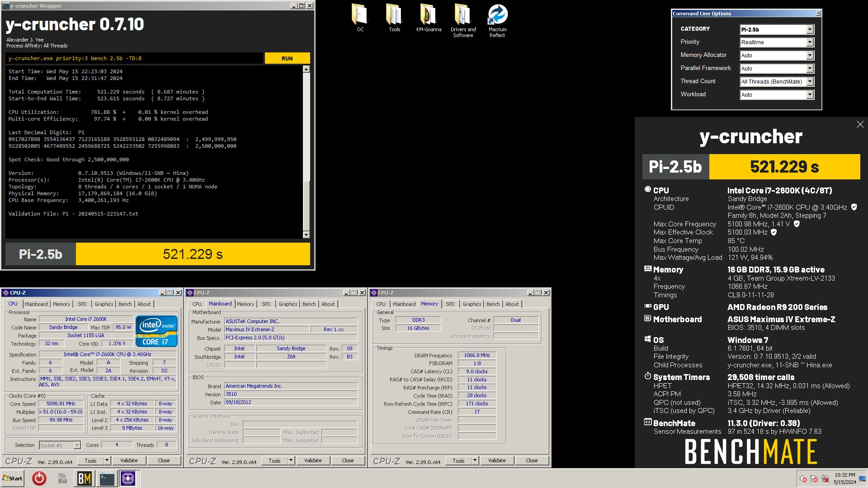Viewport: 868px width, 488px height.
Task: Click the Multiplier value x 51.0
Action: click(x=61, y=412)
